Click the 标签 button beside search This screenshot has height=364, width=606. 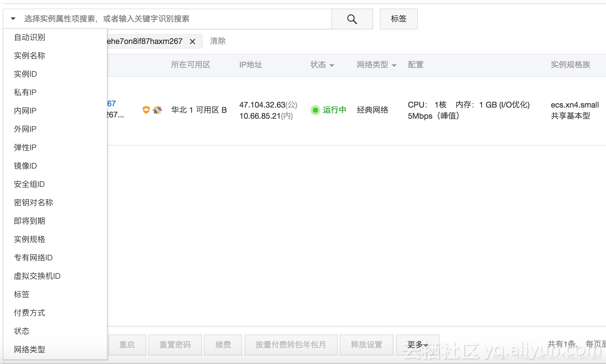coord(399,19)
